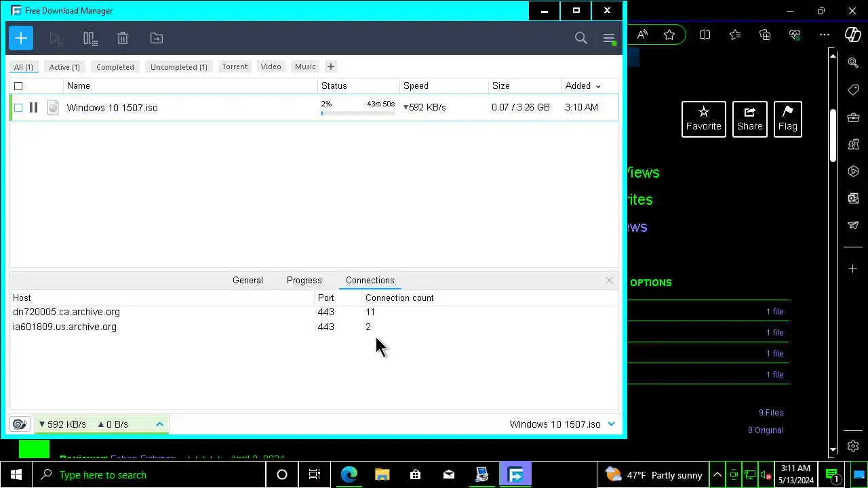Open Task View on taskbar

click(x=314, y=475)
